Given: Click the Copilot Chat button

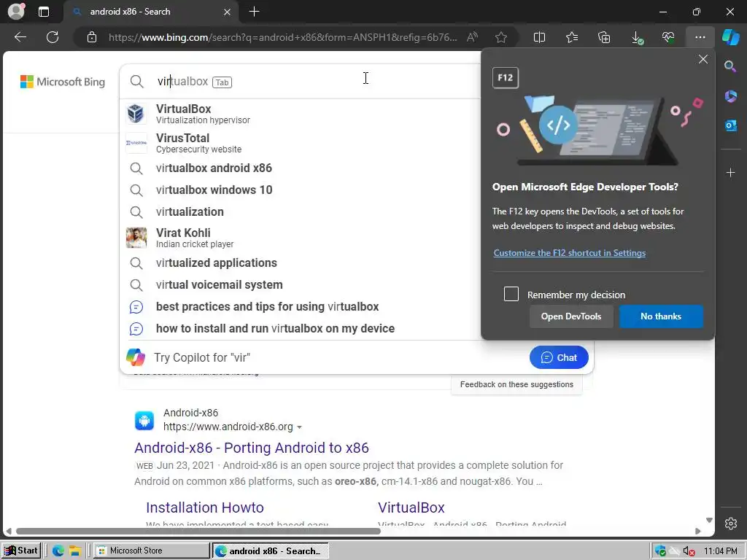Looking at the screenshot, I should coord(559,357).
